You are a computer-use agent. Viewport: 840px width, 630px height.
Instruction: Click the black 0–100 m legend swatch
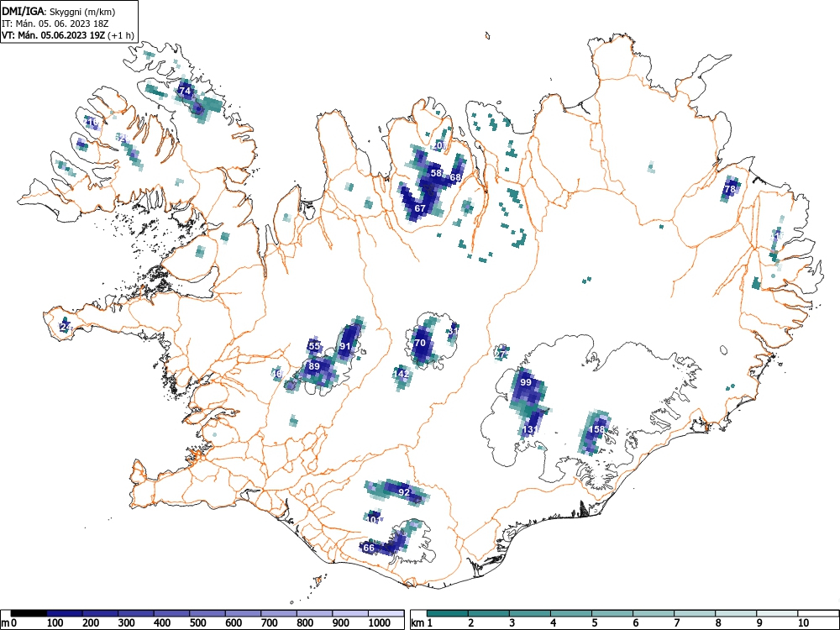tap(29, 613)
